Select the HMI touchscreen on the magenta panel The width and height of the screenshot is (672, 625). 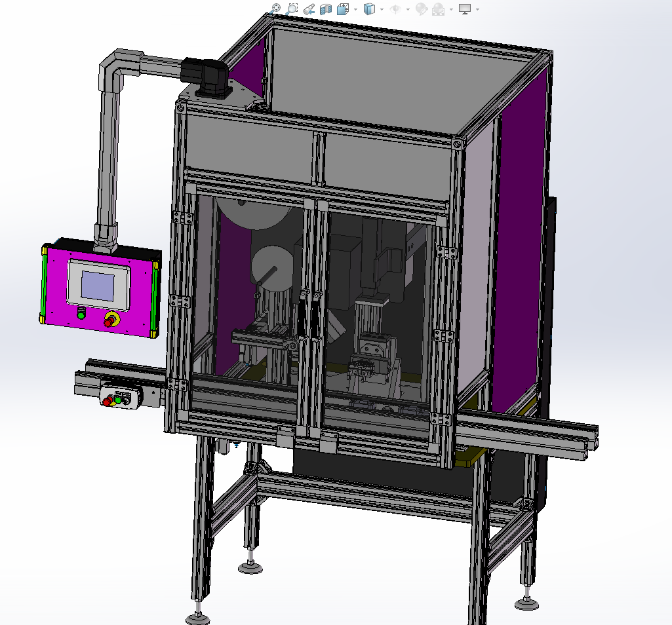[x=98, y=285]
